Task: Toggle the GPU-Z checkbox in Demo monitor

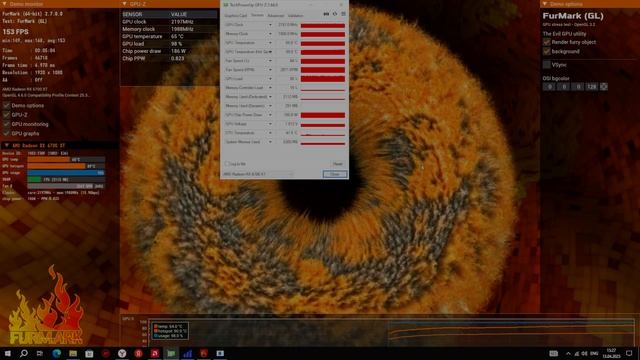Action: tap(6, 115)
